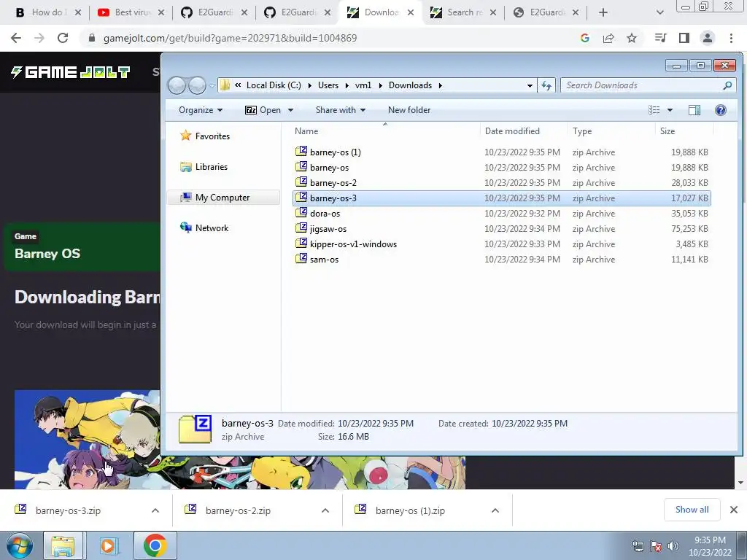Click the Explorer back button

tap(177, 85)
